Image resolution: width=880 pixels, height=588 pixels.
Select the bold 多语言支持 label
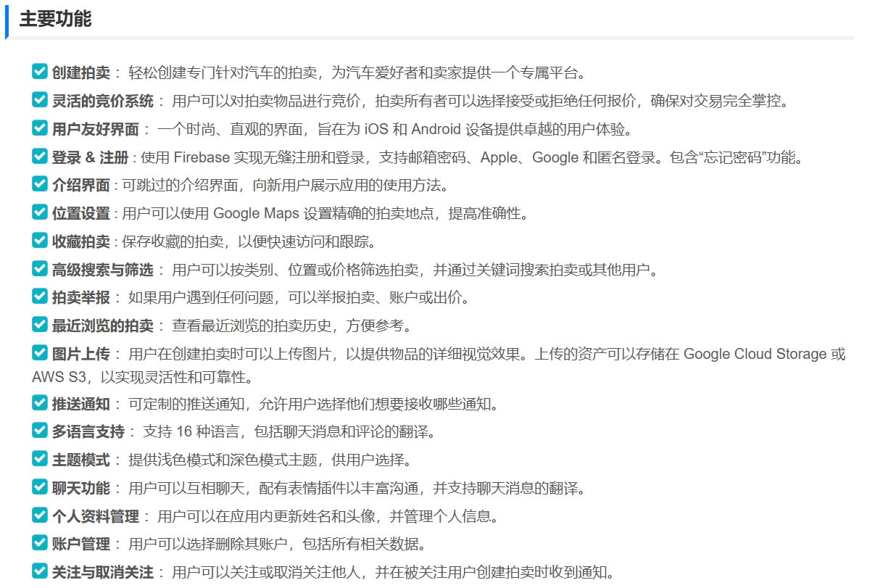[x=88, y=432]
